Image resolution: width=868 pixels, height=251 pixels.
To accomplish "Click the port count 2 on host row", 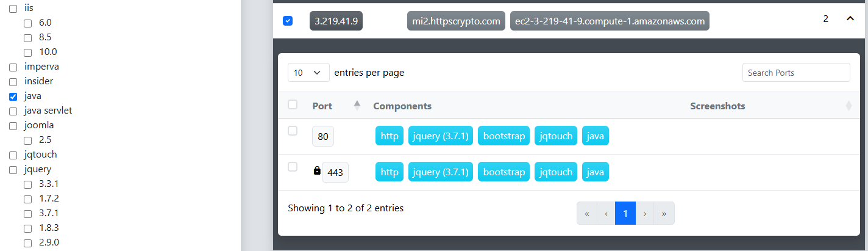I will pos(826,19).
